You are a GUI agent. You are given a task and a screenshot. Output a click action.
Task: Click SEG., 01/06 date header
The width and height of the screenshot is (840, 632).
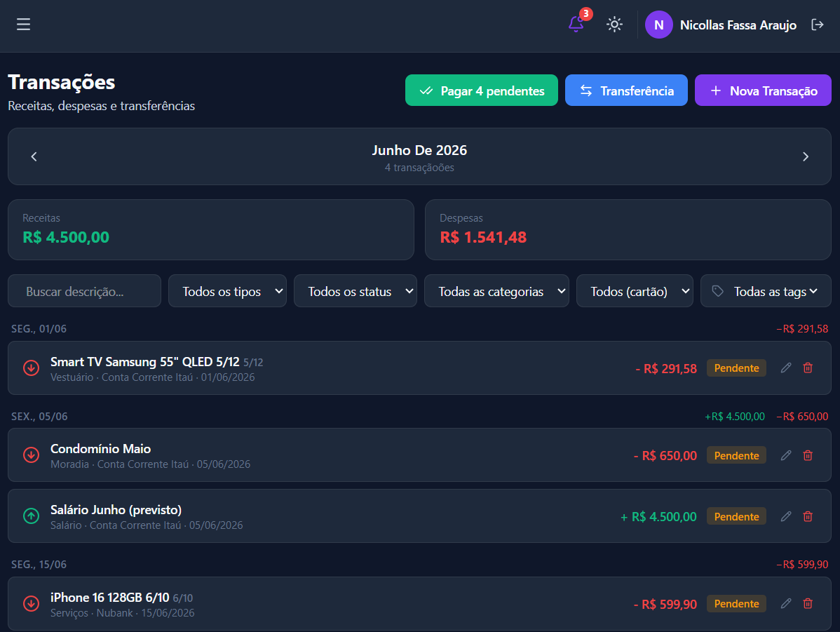[39, 328]
